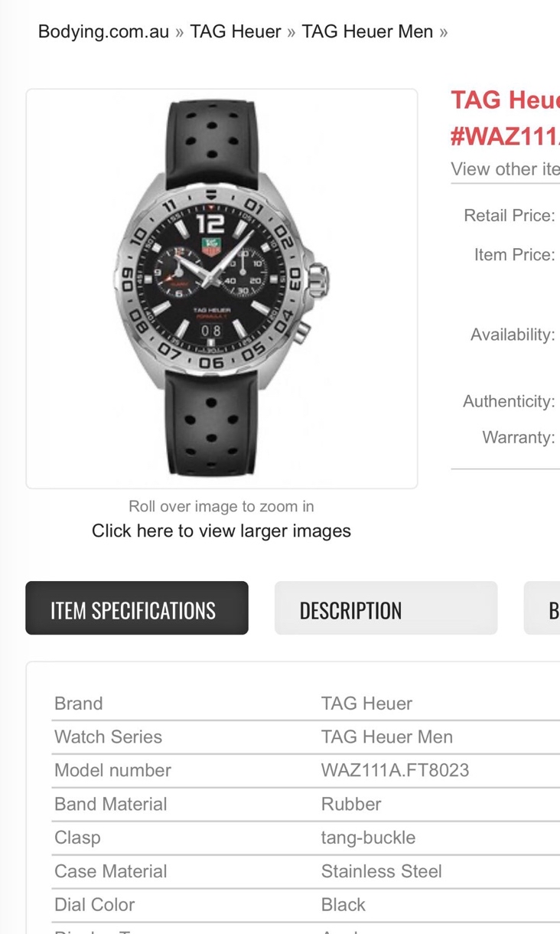Viewport: 560px width, 934px height.
Task: Open the TAG Heuer Men breadcrumb link
Action: tap(367, 31)
